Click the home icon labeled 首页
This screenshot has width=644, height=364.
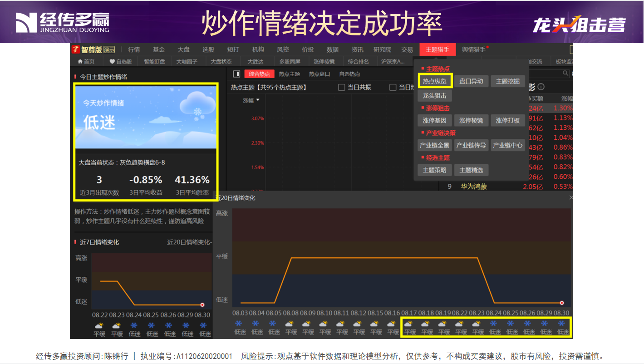pos(80,62)
